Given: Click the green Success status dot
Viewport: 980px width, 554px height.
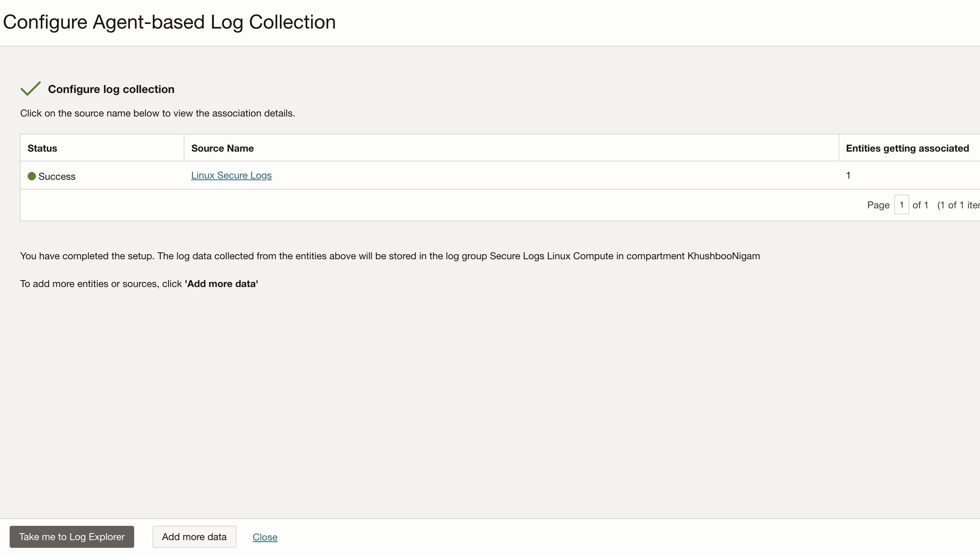Looking at the screenshot, I should [x=32, y=176].
